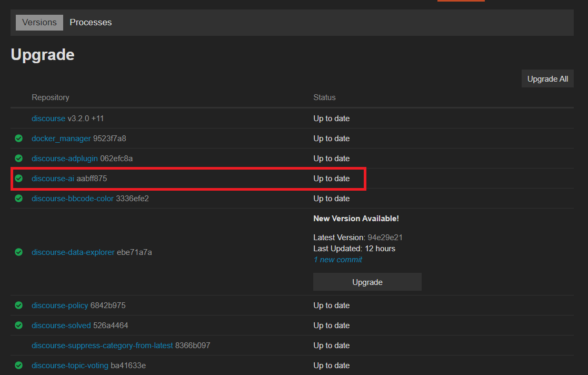The height and width of the screenshot is (375, 588).
Task: Click the Repository column header
Action: 50,97
